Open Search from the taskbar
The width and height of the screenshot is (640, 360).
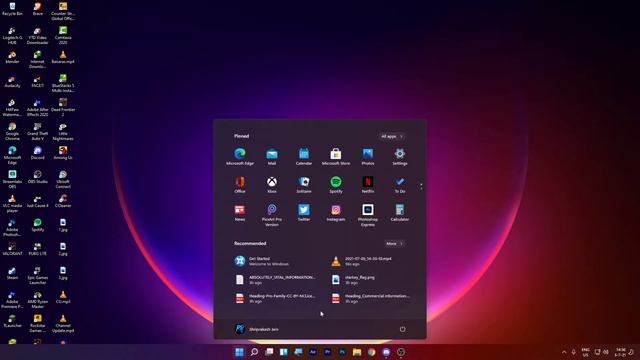[x=254, y=352]
